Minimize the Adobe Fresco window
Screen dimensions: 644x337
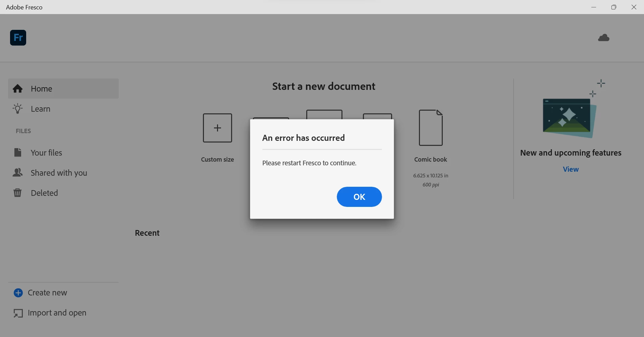(594, 7)
